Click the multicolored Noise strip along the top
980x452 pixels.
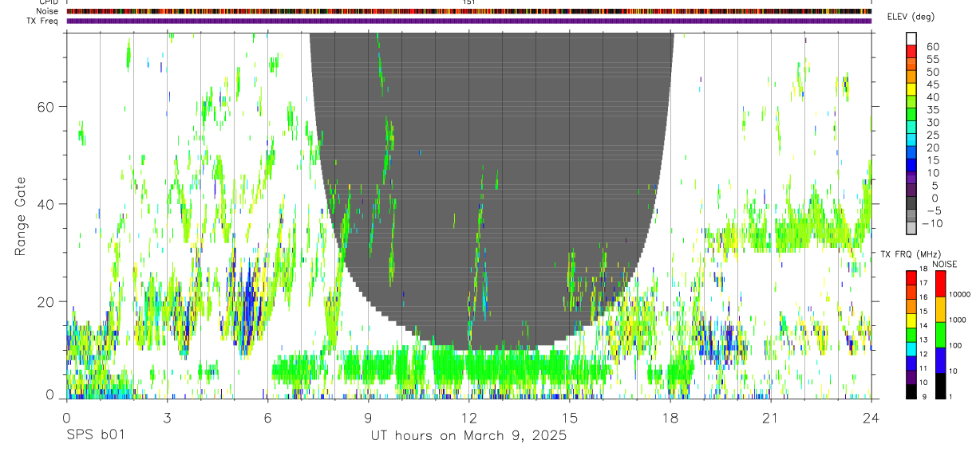469,11
